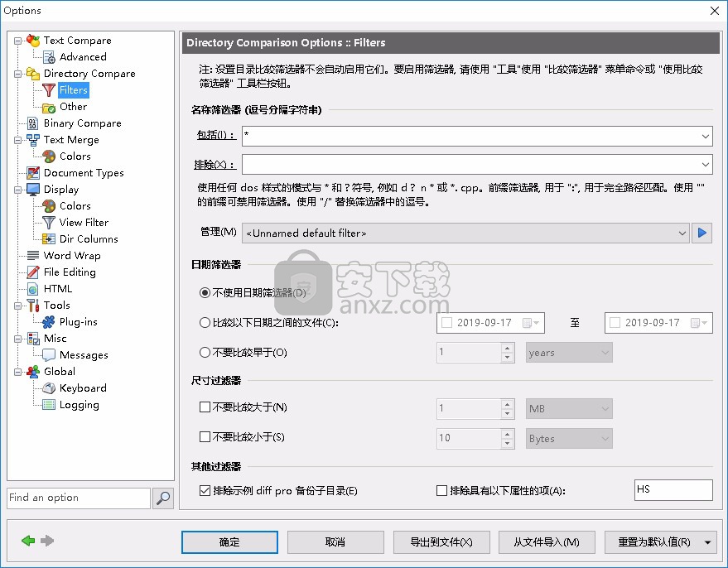
Task: Click the 从文件导入(M) button
Action: [547, 542]
